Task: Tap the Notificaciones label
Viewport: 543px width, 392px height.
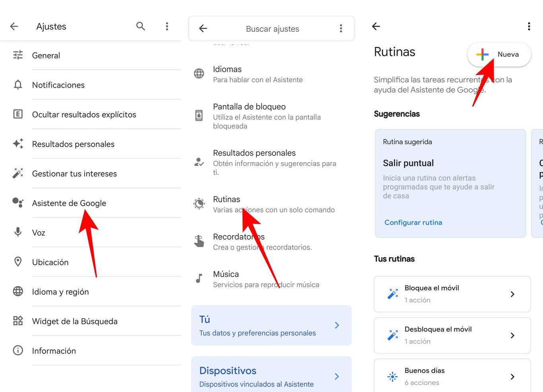Action: pyautogui.click(x=58, y=85)
